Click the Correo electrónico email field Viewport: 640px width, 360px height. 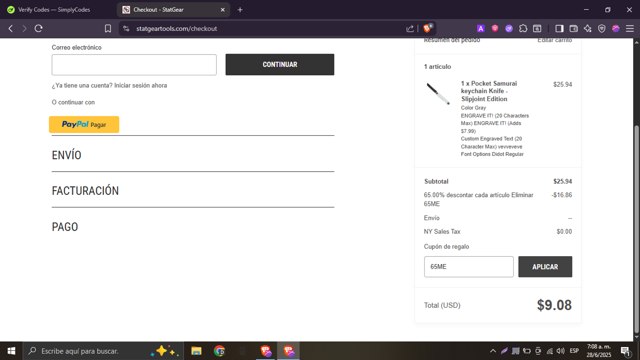click(x=134, y=64)
